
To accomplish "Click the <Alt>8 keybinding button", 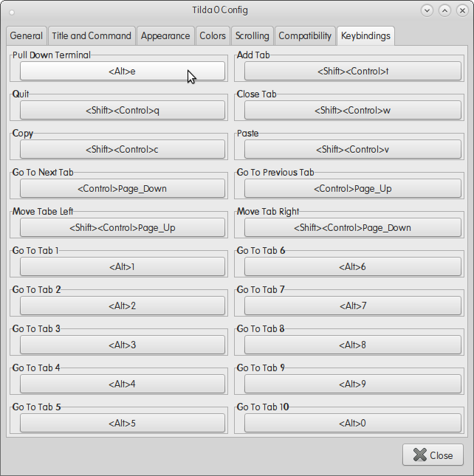I will (x=353, y=345).
